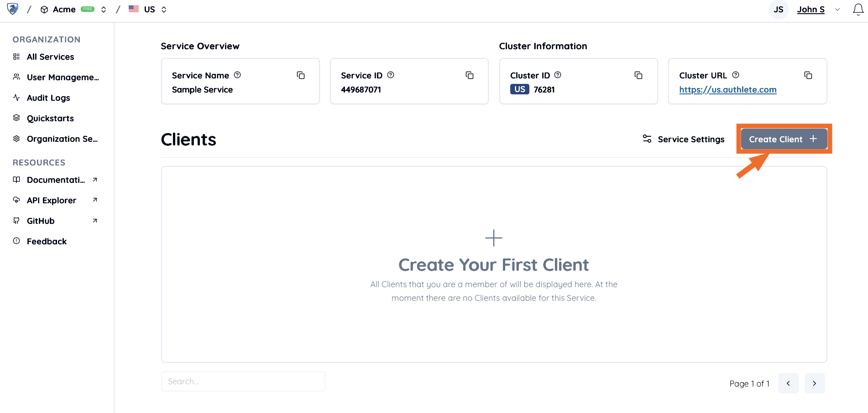Viewport: 868px width, 413px height.
Task: Click the JS user avatar
Action: click(779, 10)
